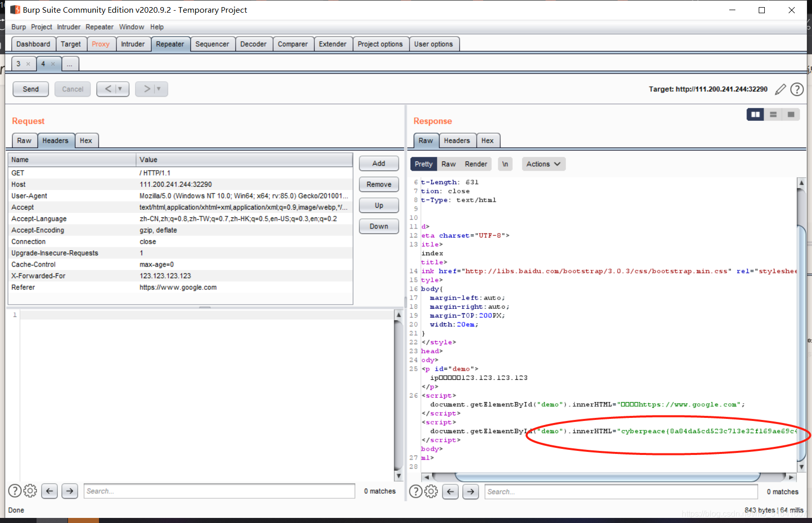
Task: Open request Hex tab
Action: point(86,141)
